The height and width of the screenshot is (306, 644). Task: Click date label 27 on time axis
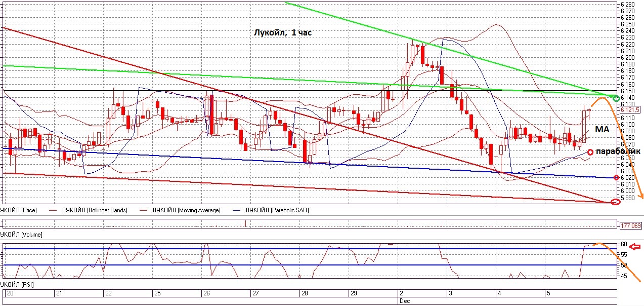click(x=255, y=293)
